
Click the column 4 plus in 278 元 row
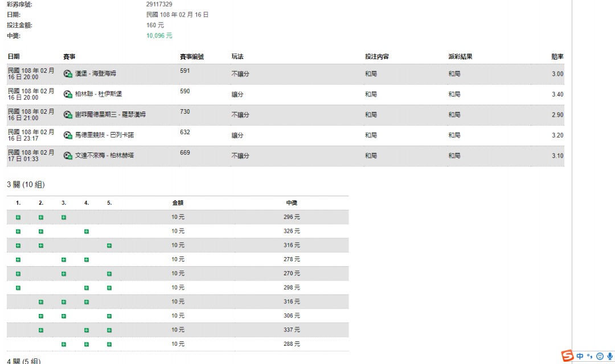click(x=87, y=260)
